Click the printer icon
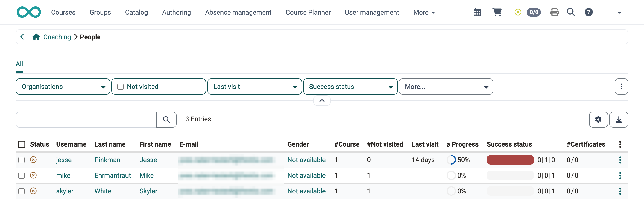 click(x=554, y=12)
